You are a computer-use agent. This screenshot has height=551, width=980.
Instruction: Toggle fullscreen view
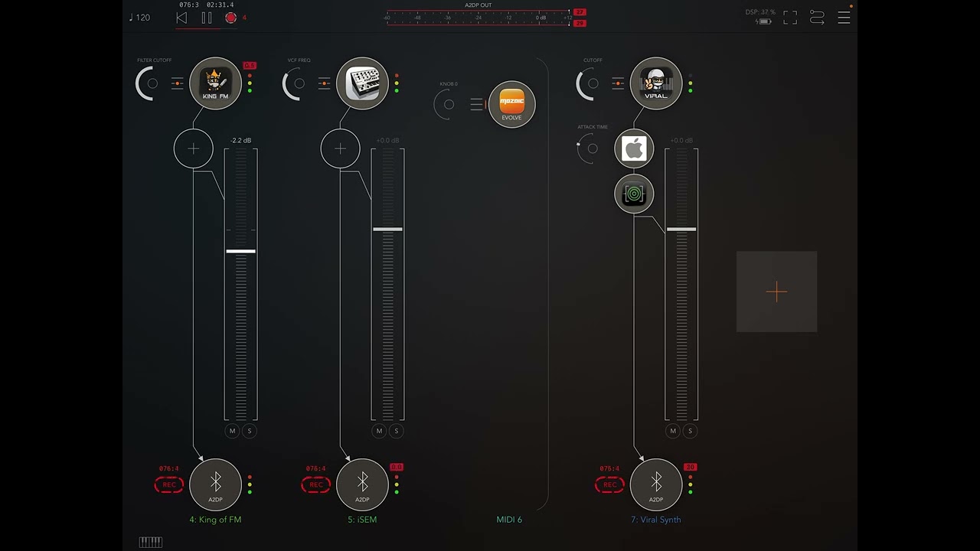(790, 18)
